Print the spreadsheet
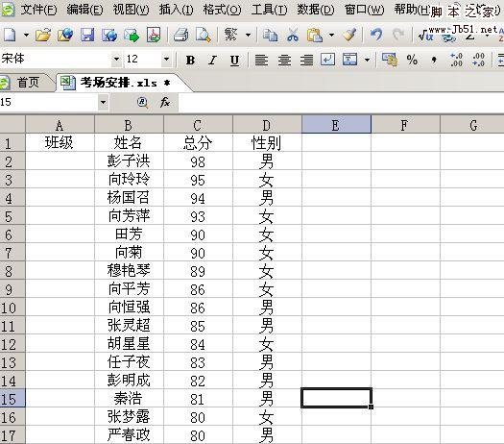 181,35
